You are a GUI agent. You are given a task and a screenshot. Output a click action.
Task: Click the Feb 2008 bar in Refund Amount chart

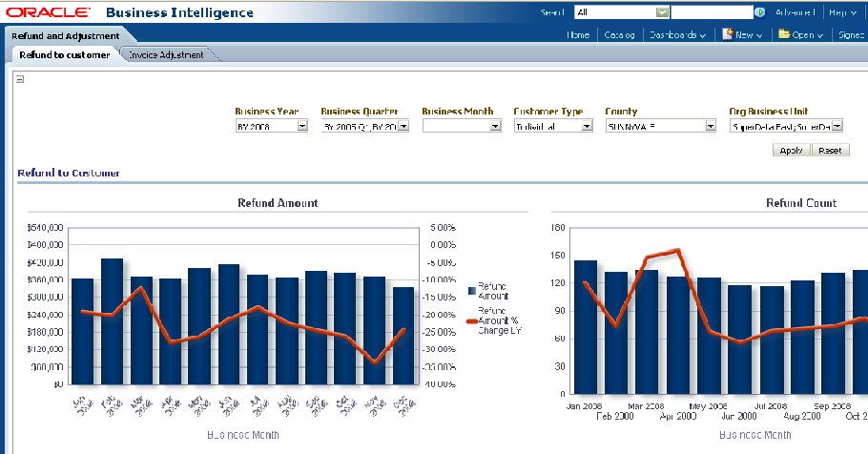[x=112, y=321]
